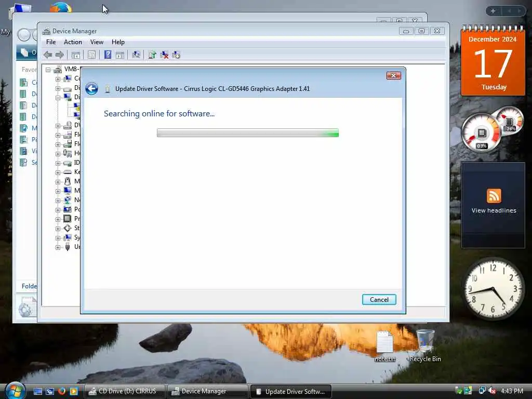The width and height of the screenshot is (532, 399).
Task: Open the Action menu in Device Manager
Action: coord(73,42)
